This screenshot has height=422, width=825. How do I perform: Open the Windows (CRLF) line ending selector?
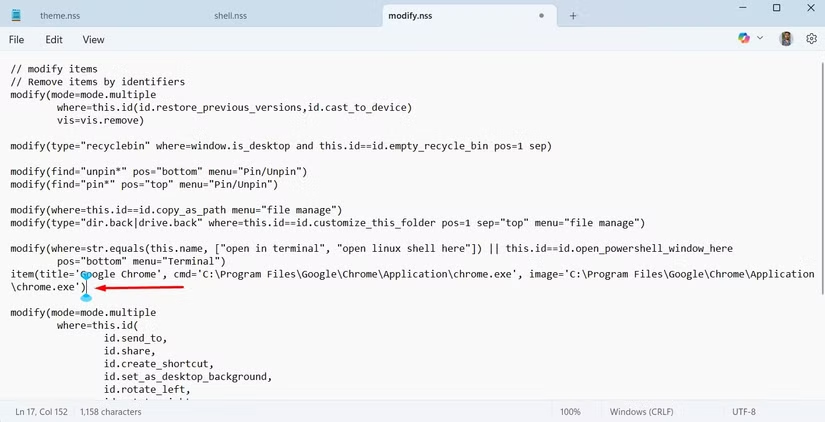642,412
